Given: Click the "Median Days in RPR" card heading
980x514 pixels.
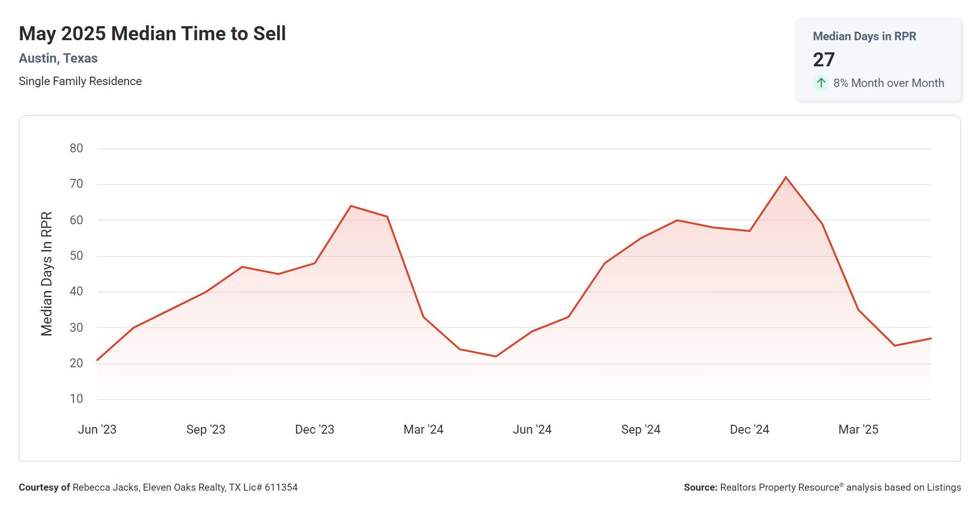Looking at the screenshot, I should (x=864, y=36).
